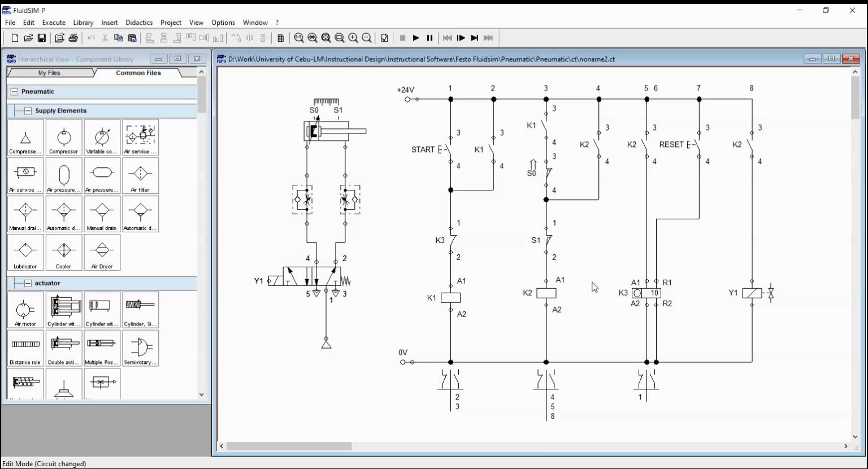Cut selection using the scissors icon

(105, 38)
